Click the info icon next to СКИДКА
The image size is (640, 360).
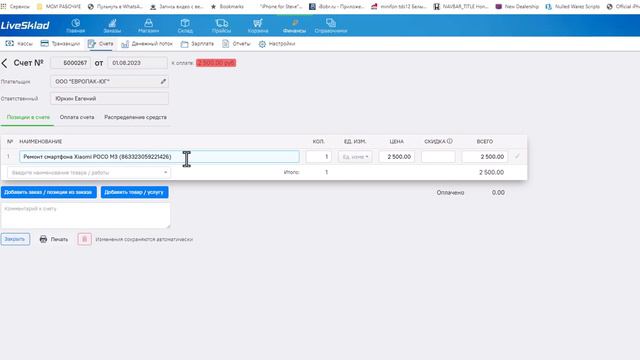(450, 141)
